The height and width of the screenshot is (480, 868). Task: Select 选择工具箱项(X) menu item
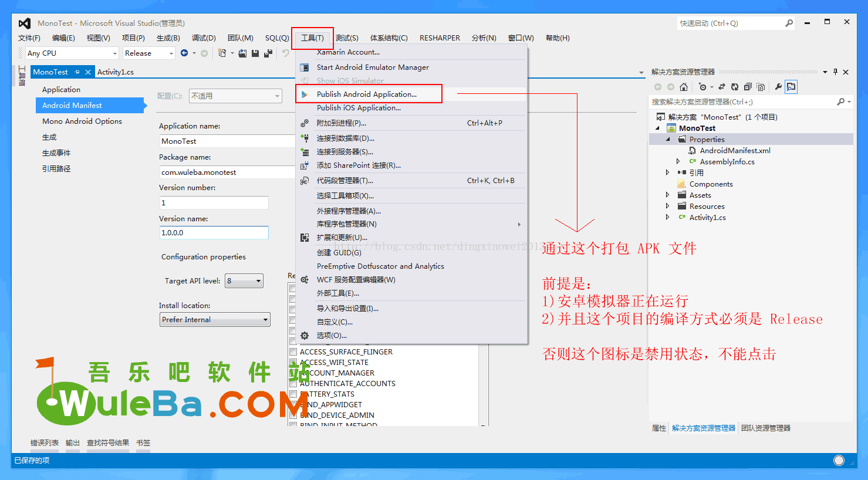(411, 195)
